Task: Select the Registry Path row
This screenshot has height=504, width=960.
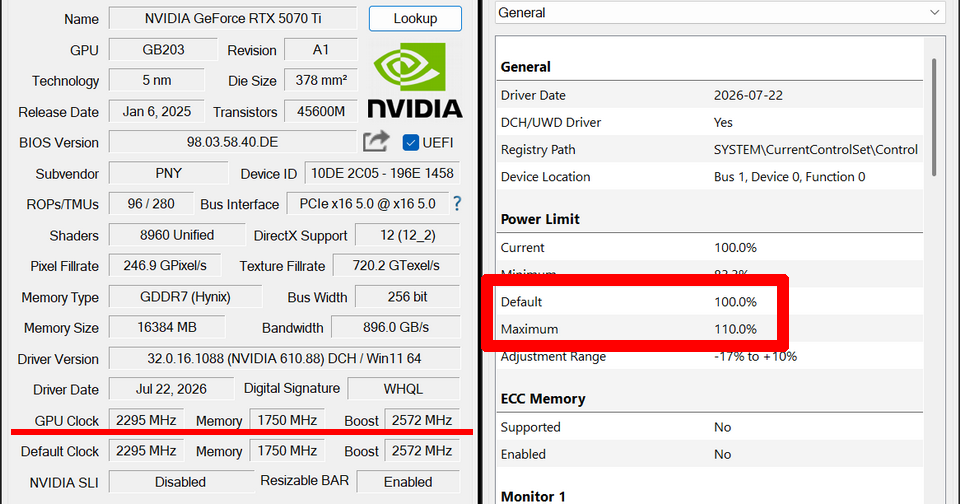Action: [710, 149]
